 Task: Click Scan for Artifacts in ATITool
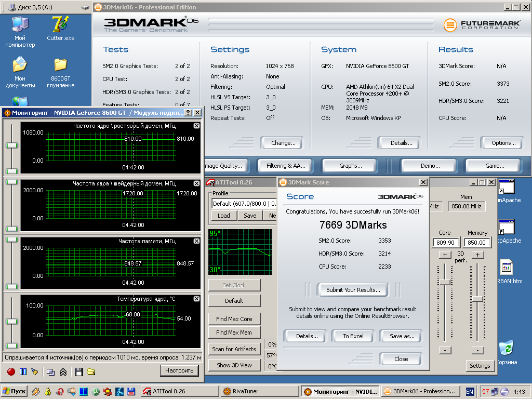click(x=234, y=349)
